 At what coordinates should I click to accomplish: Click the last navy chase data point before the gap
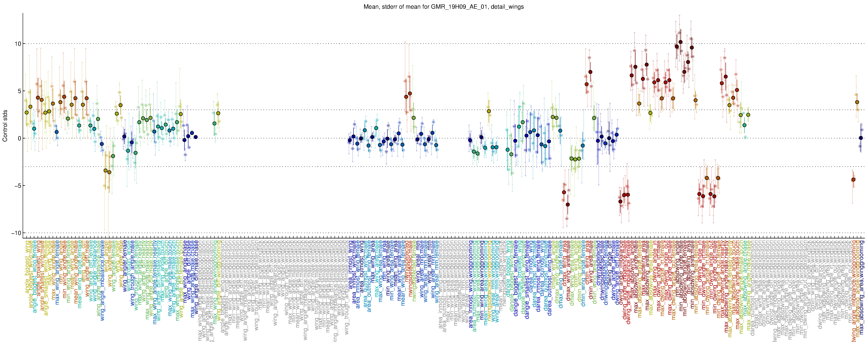point(195,137)
